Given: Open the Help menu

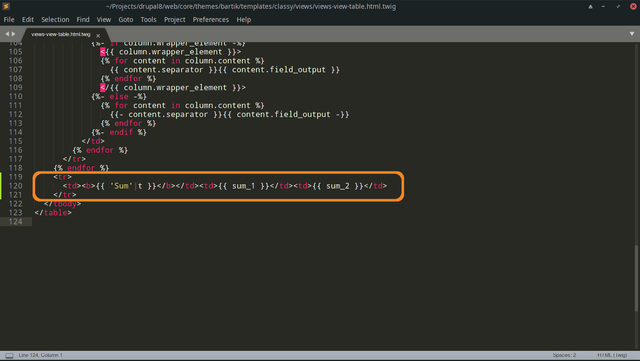Looking at the screenshot, I should (244, 20).
